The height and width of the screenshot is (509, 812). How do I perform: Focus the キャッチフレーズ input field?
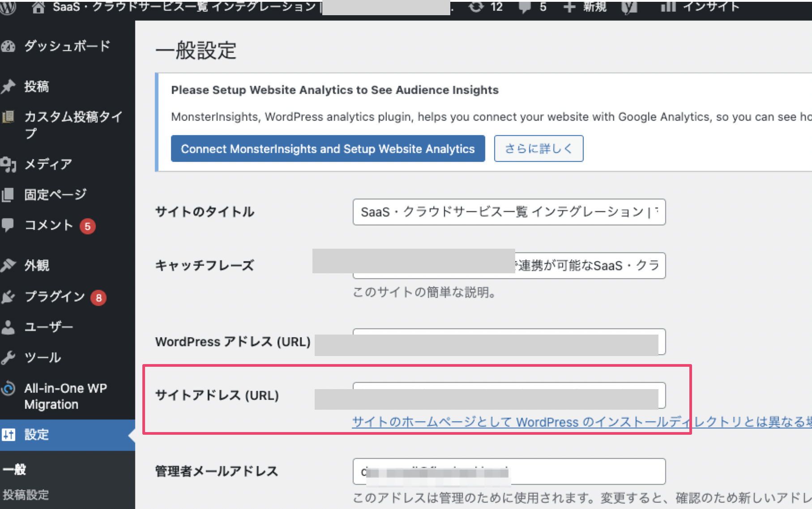tap(509, 266)
